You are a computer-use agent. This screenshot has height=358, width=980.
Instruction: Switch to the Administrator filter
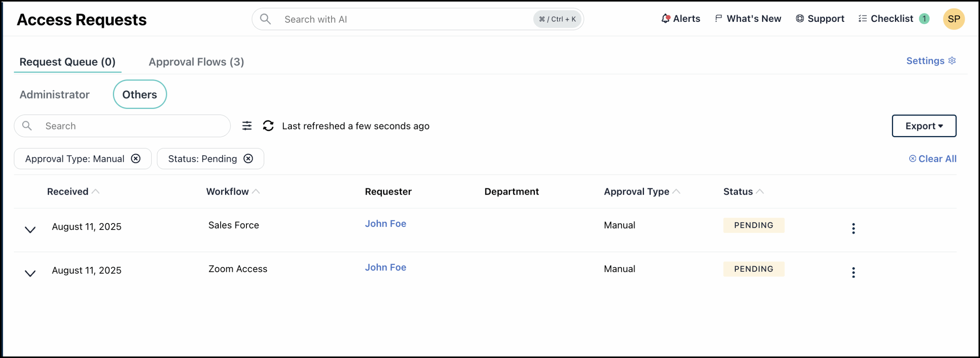click(54, 94)
